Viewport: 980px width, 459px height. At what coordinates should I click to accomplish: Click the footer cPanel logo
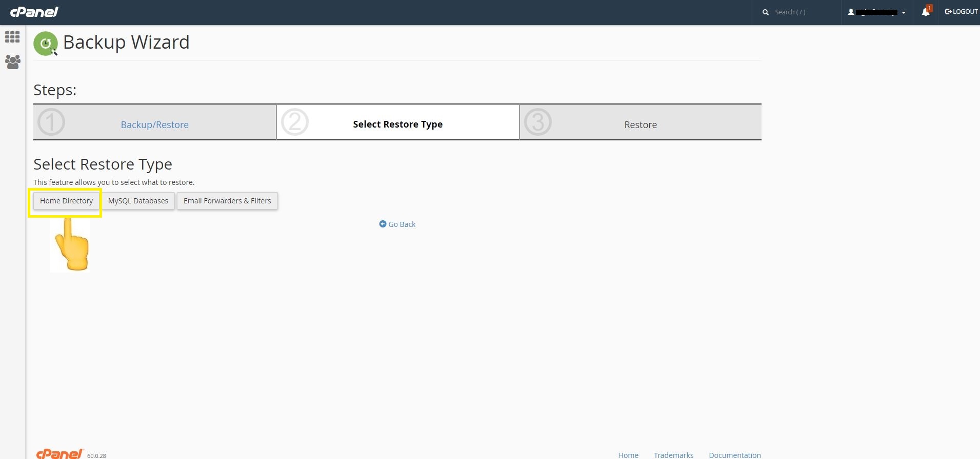(x=59, y=454)
